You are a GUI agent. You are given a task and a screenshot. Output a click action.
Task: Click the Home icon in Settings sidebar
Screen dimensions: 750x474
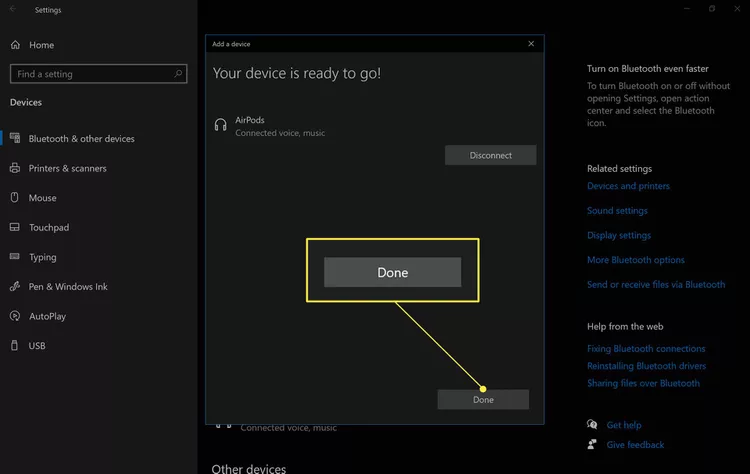pyautogui.click(x=15, y=44)
